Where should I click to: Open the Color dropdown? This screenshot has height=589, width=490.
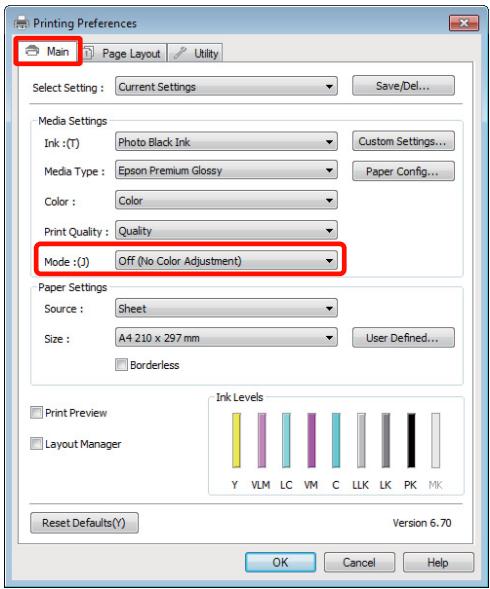point(226,200)
